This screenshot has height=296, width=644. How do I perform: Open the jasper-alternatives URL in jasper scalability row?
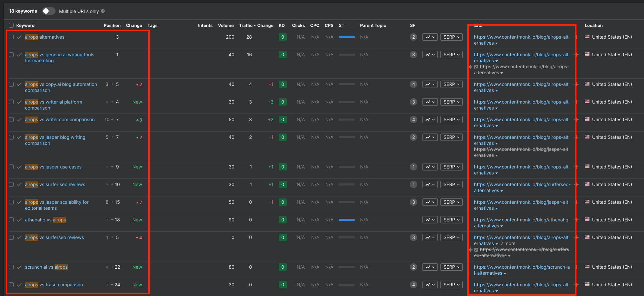[x=521, y=205]
